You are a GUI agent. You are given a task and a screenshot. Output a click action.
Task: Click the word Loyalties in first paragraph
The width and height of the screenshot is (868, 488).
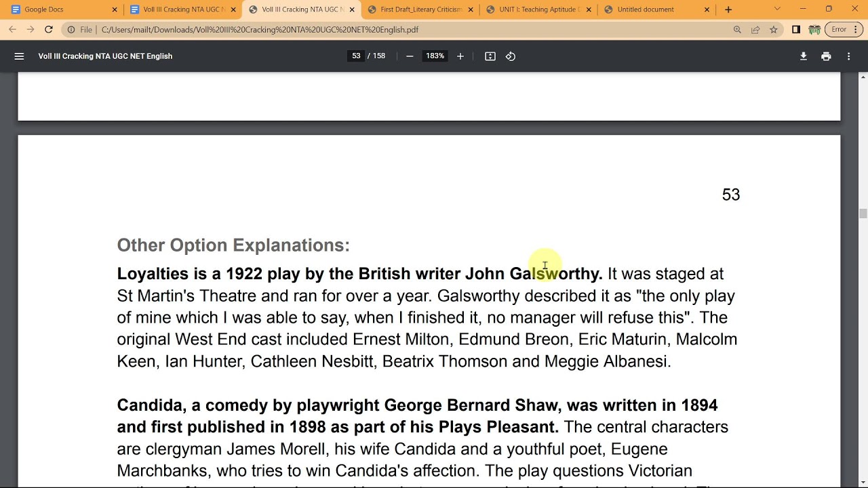(153, 274)
